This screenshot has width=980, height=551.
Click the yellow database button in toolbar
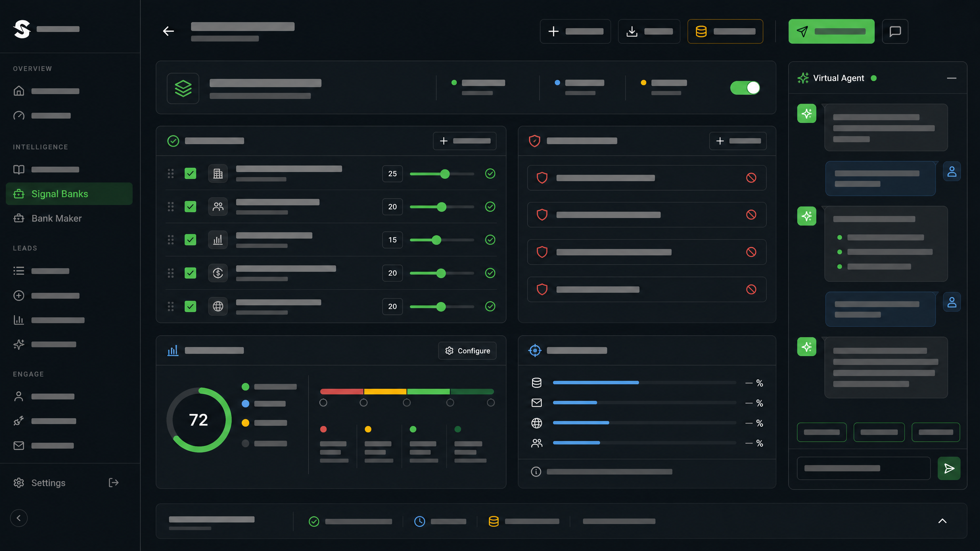tap(725, 31)
